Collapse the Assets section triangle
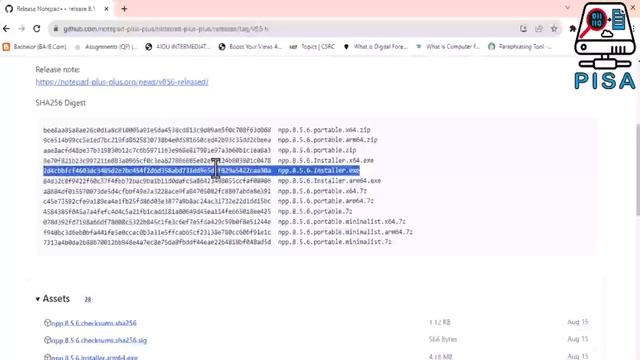The image size is (640, 360). tap(38, 299)
